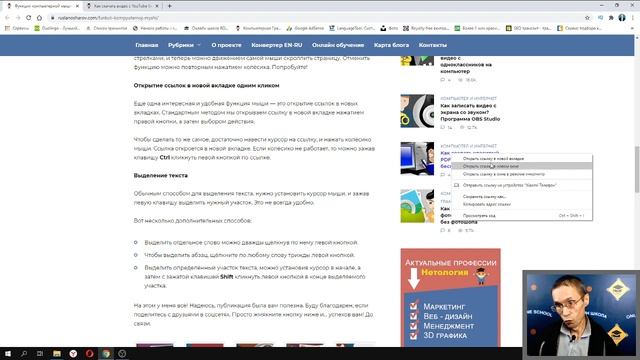Choose Копировать адрес ссылки
Screen dimensions: 640x360
tap(522, 204)
